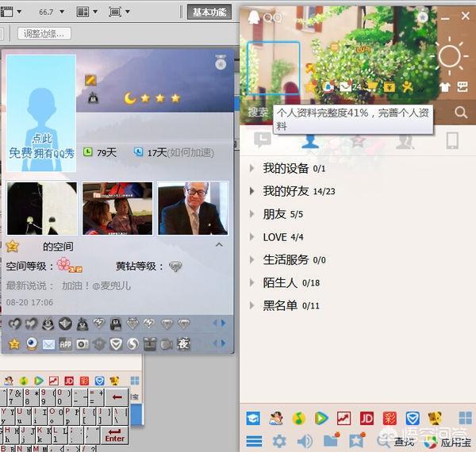This screenshot has width=476, height=452.
Task: Launch Tencent Video play icon in QQ panel
Action: point(321,419)
